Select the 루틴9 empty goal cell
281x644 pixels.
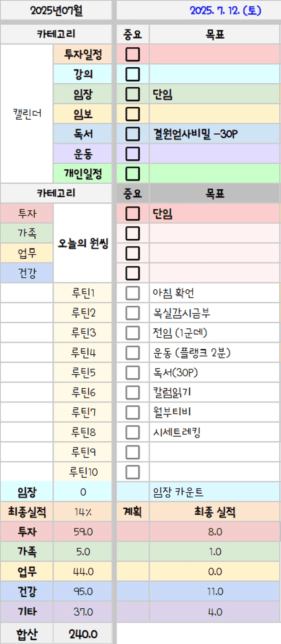215,452
